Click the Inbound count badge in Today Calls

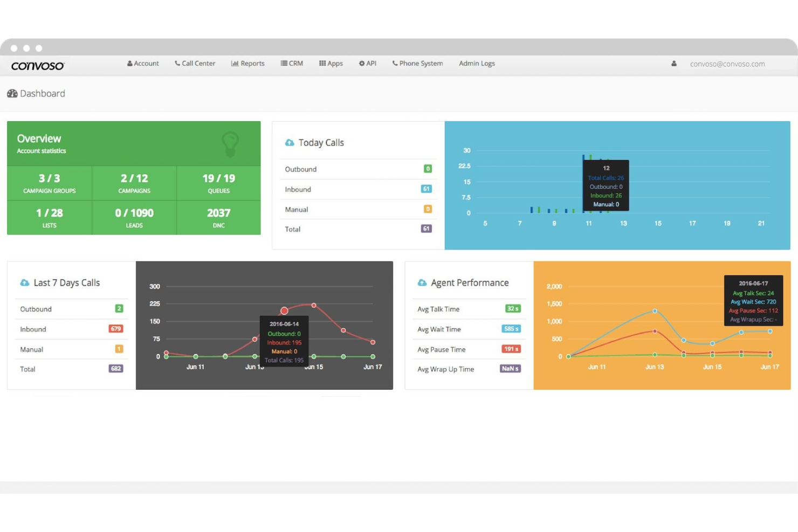click(426, 189)
